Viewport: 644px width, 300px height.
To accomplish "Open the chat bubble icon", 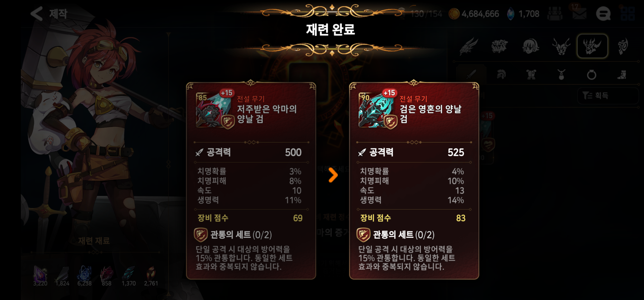I will tap(603, 14).
